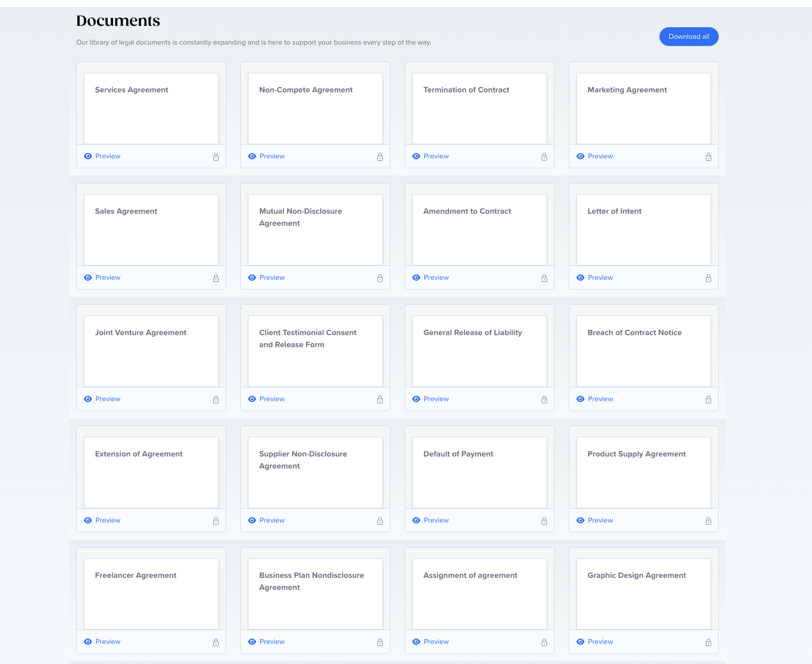Open the Supplier Non-Disclosure Agreement thumbnail
This screenshot has width=812, height=664.
point(315,473)
